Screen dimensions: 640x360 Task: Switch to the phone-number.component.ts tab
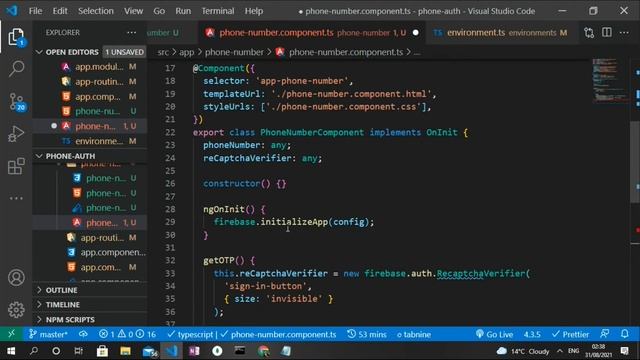coord(312,33)
